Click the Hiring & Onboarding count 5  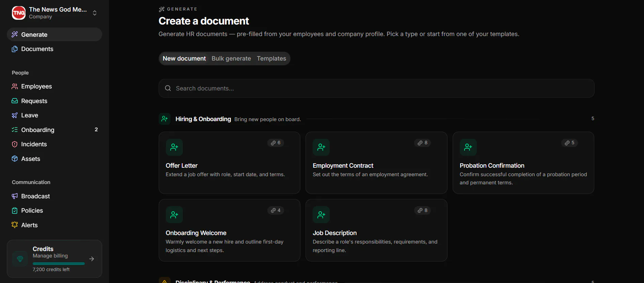pyautogui.click(x=593, y=118)
